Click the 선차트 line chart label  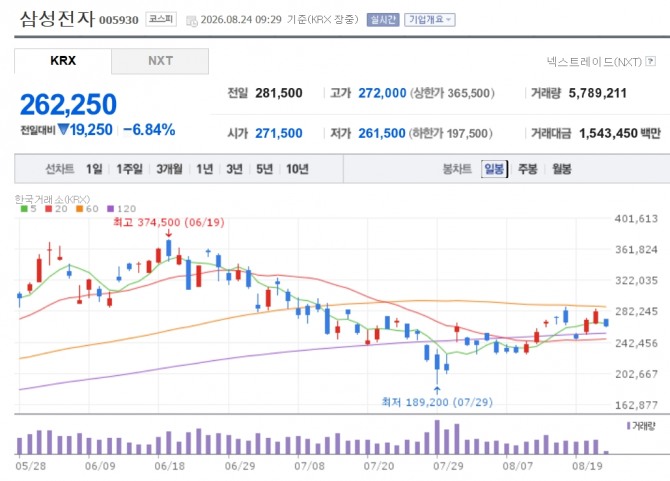pyautogui.click(x=60, y=169)
